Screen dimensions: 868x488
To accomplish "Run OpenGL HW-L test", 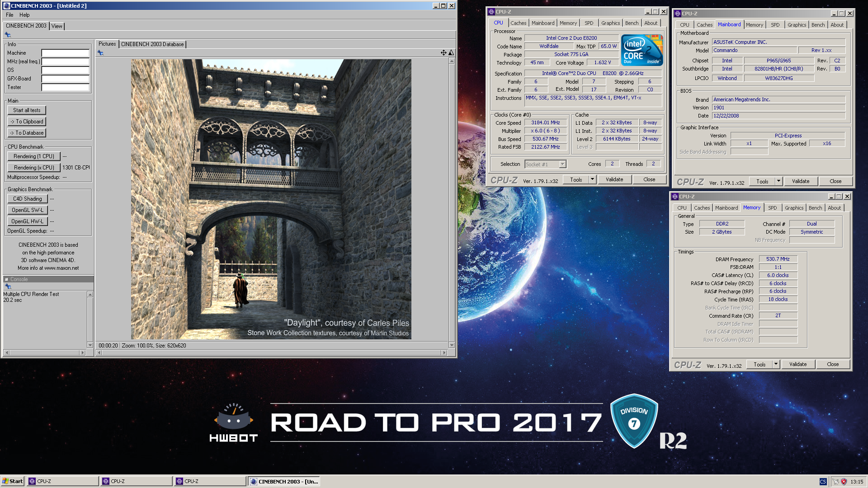I will [x=27, y=221].
